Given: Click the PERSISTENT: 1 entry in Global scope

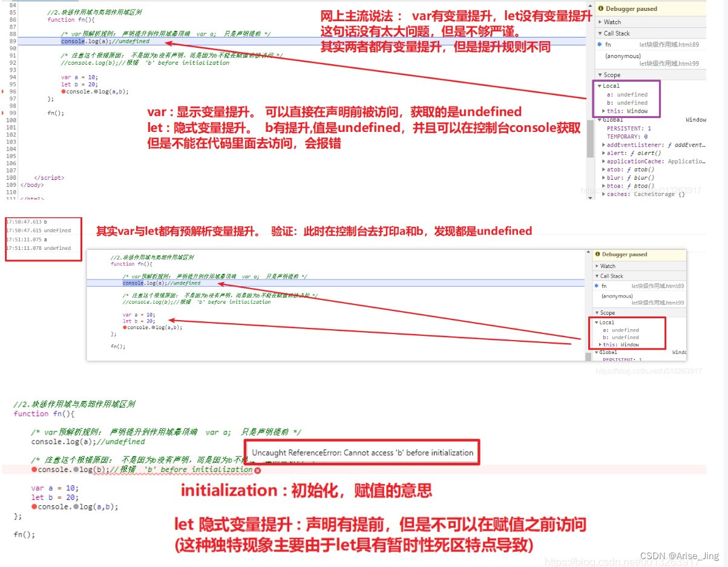Looking at the screenshot, I should (x=629, y=128).
